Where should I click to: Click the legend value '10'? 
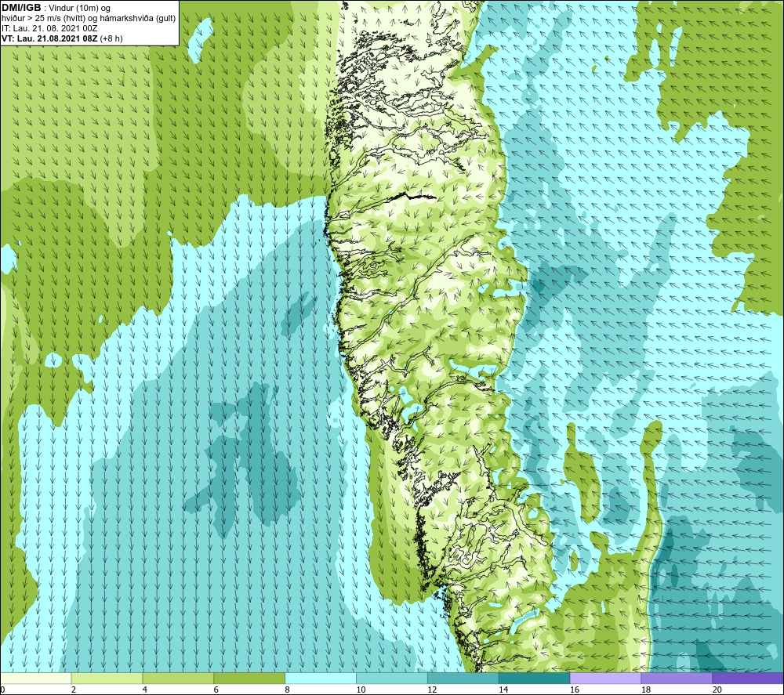[x=361, y=690]
